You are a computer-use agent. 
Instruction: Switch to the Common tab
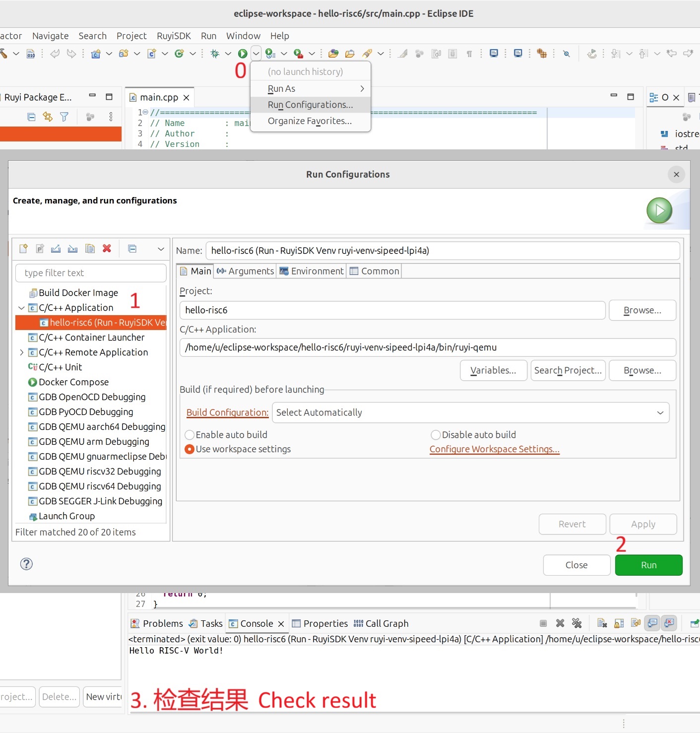tap(374, 271)
